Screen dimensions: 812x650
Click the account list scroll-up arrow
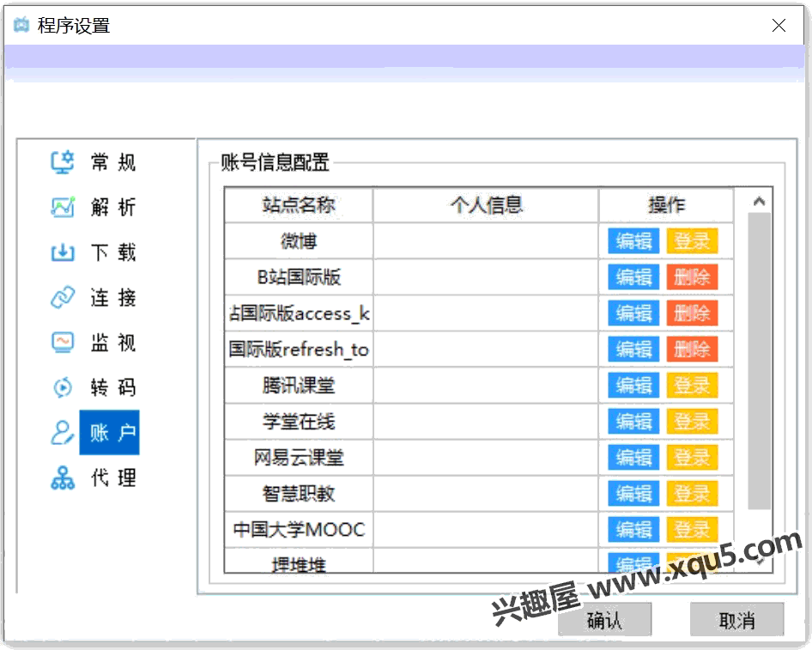click(x=759, y=201)
